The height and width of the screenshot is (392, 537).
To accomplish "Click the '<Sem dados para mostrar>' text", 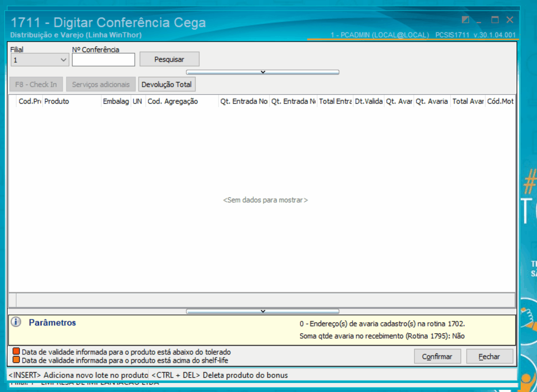I will (265, 200).
